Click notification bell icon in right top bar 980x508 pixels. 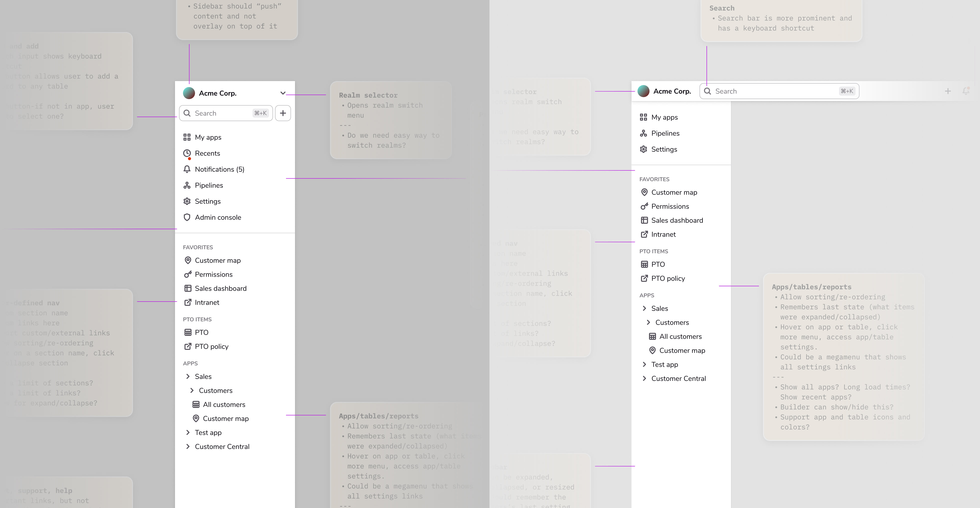[966, 91]
